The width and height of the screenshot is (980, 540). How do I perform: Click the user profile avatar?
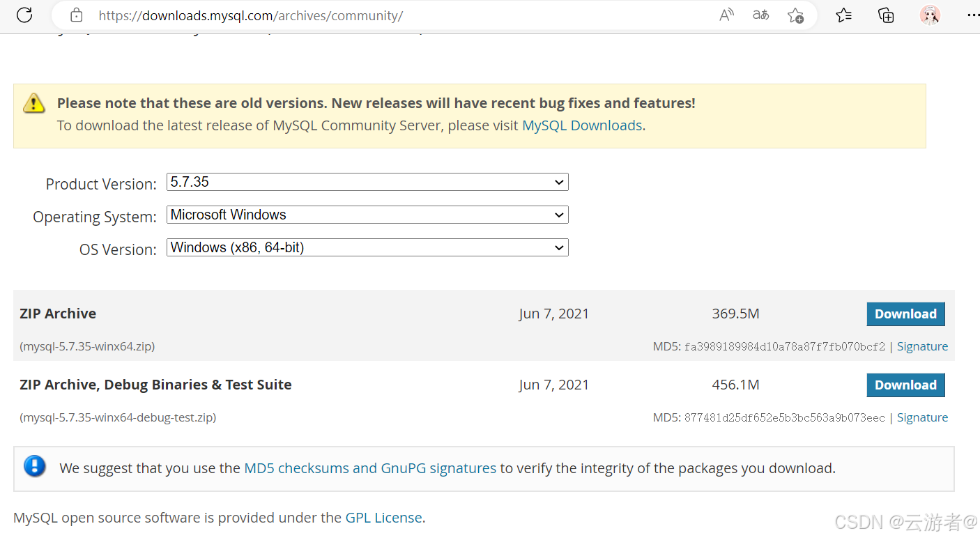pos(930,15)
